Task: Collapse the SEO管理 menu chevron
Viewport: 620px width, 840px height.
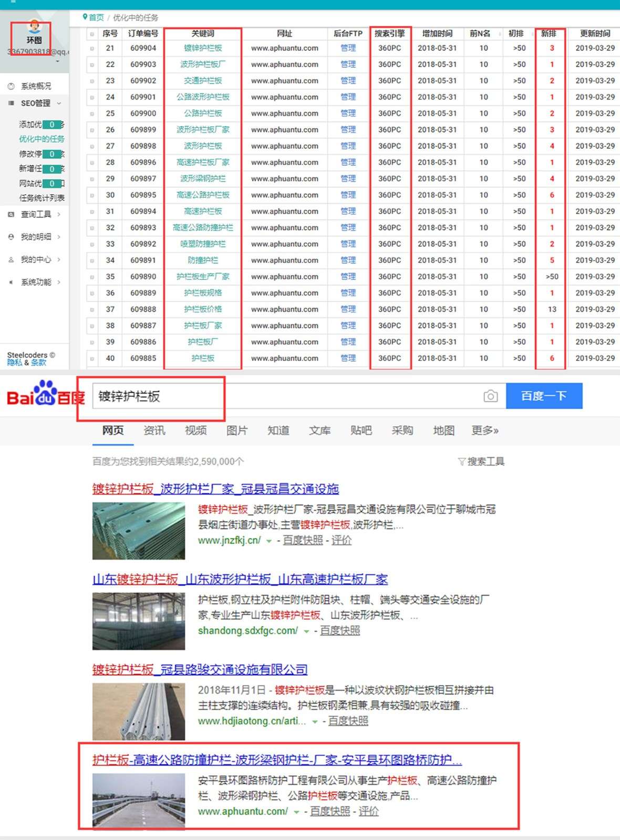Action: pyautogui.click(x=59, y=103)
